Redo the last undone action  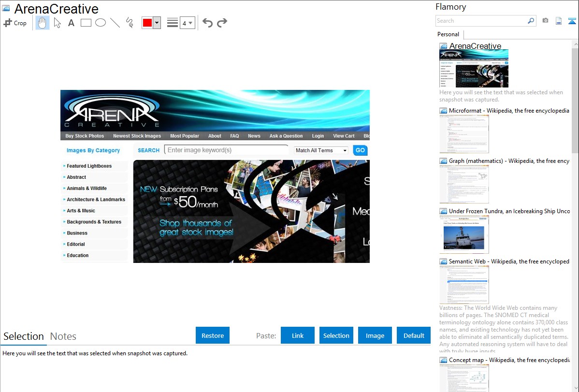point(222,23)
